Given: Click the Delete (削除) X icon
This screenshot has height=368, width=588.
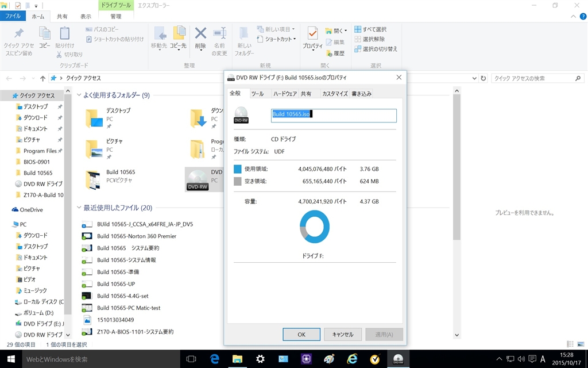Looking at the screenshot, I should pyautogui.click(x=200, y=33).
